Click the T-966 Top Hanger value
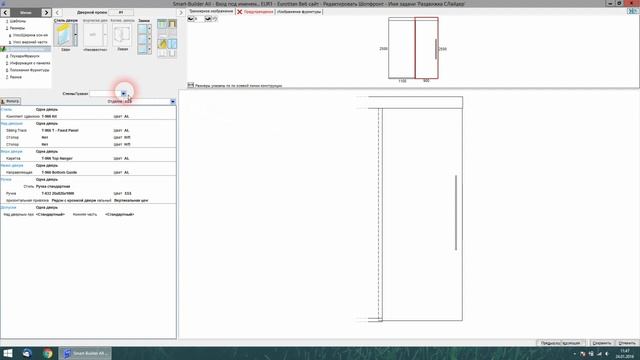640x360 pixels. (x=57, y=158)
